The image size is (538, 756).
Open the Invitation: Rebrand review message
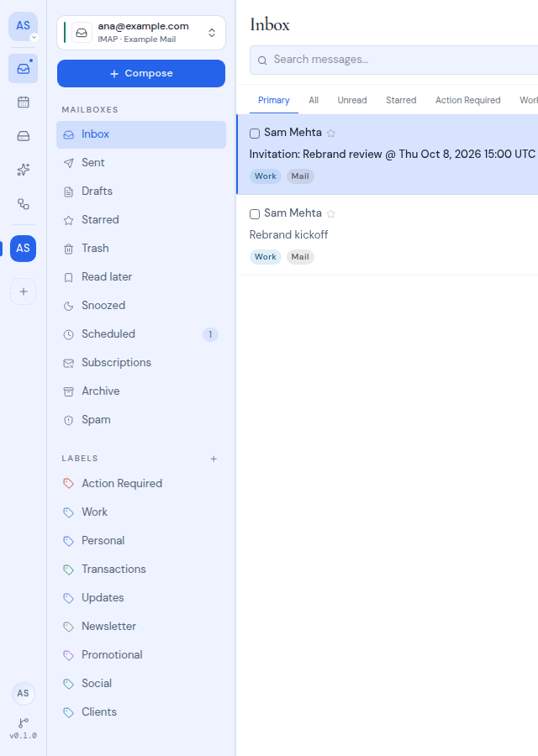(x=388, y=155)
